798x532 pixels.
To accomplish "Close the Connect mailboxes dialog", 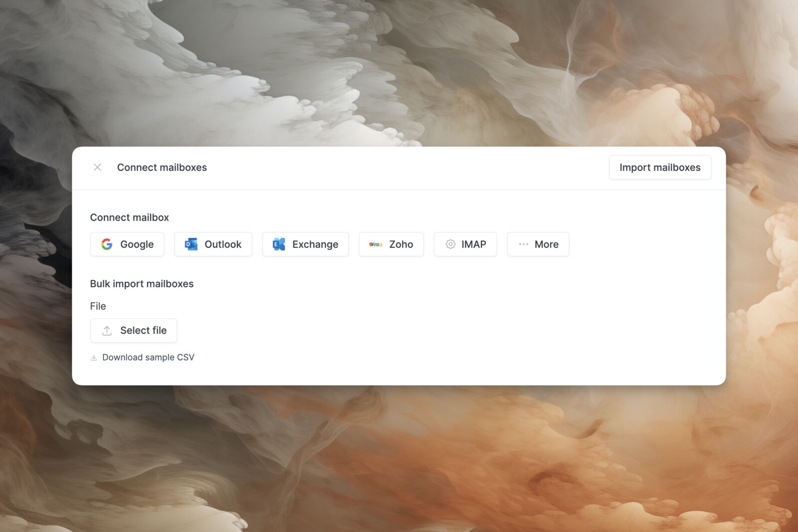I will 97,167.
